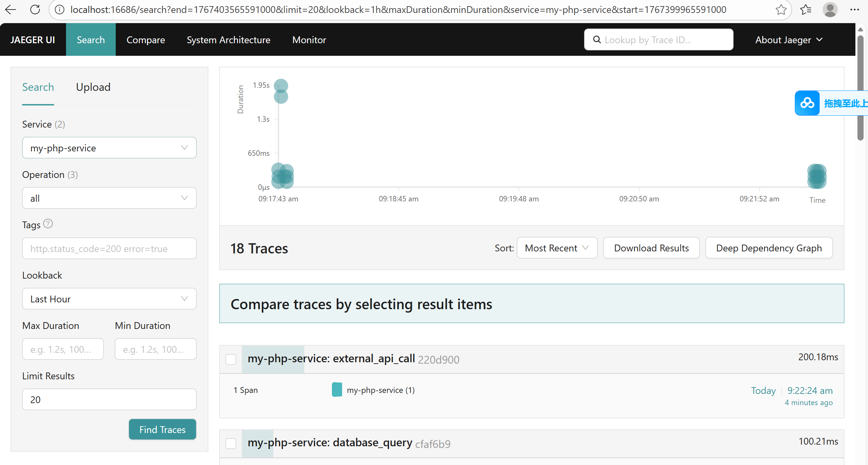
Task: Focus the Limit Results field showing 20
Action: [x=109, y=399]
